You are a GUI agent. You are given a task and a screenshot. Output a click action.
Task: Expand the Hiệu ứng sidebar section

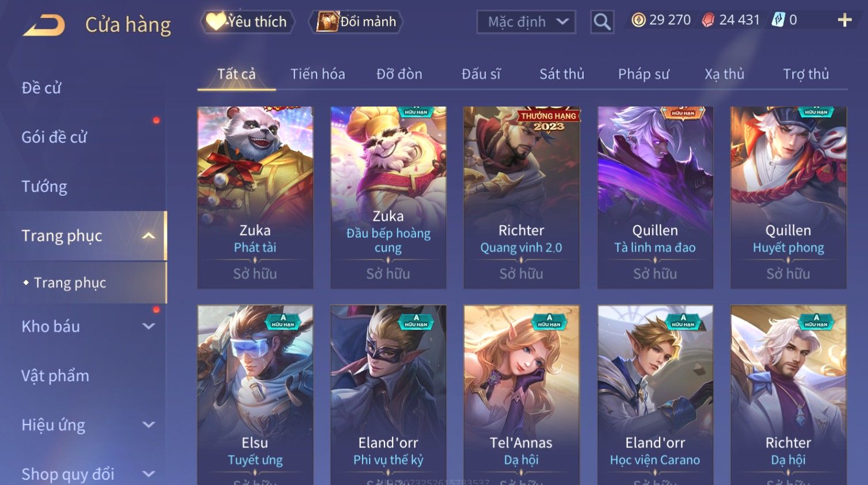click(x=149, y=425)
